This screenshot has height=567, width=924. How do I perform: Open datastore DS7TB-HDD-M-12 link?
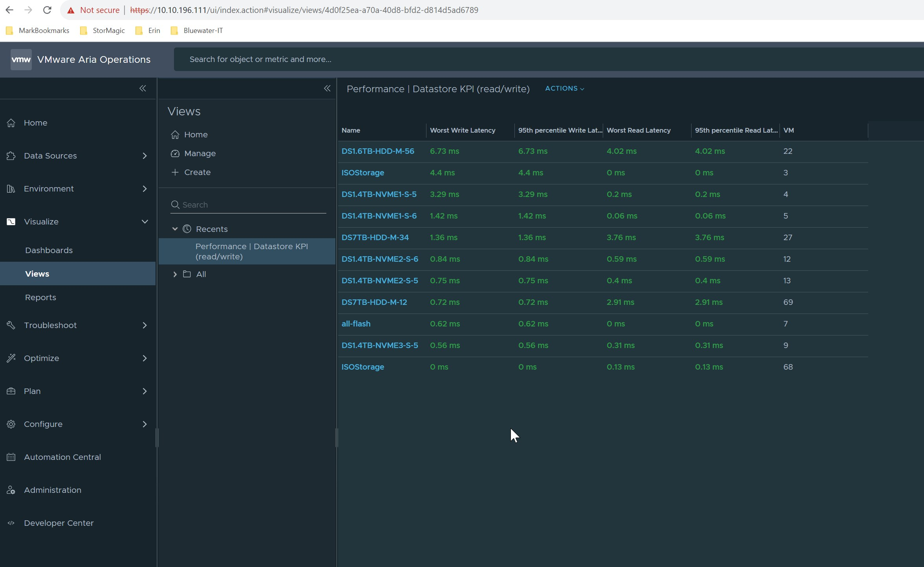(x=374, y=302)
